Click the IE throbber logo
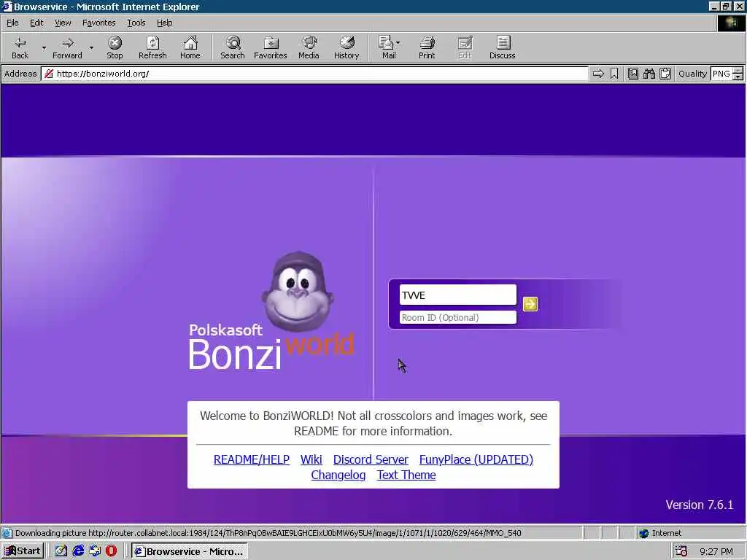This screenshot has width=747, height=560. coord(731,23)
